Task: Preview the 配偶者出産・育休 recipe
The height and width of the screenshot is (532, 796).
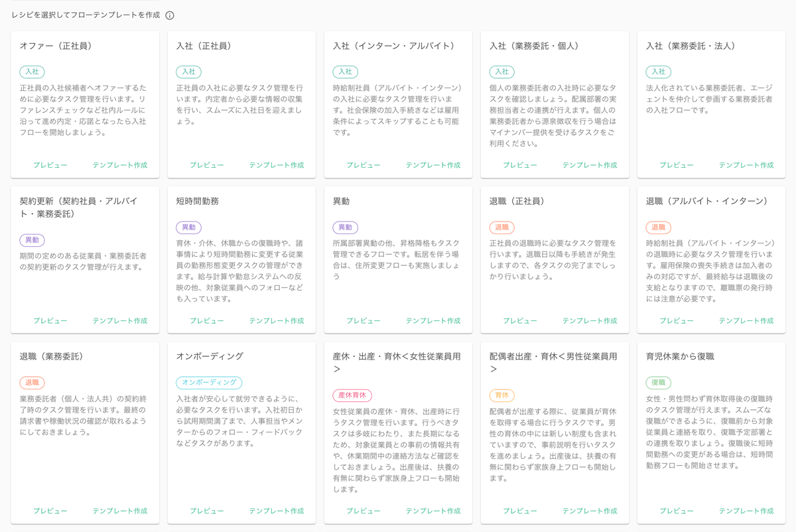Action: pos(520,511)
